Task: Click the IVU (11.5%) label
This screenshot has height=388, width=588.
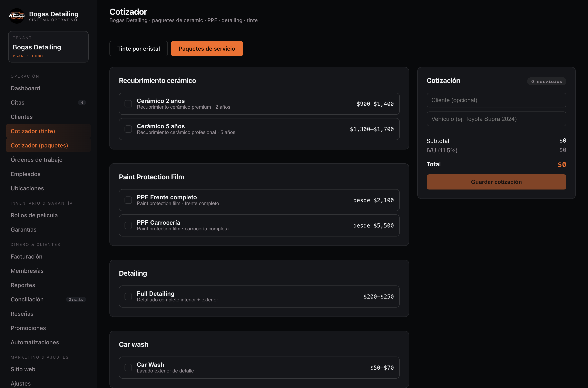Action: coord(442,150)
